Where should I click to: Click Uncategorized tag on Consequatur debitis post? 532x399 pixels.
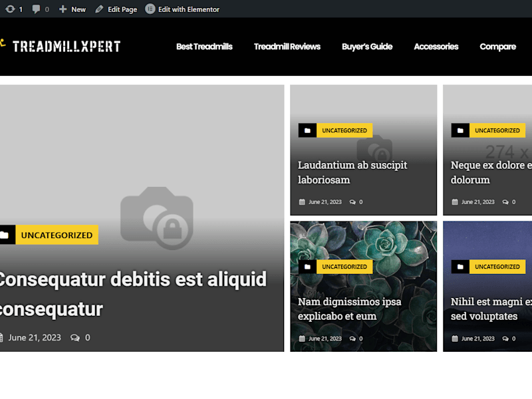(57, 235)
